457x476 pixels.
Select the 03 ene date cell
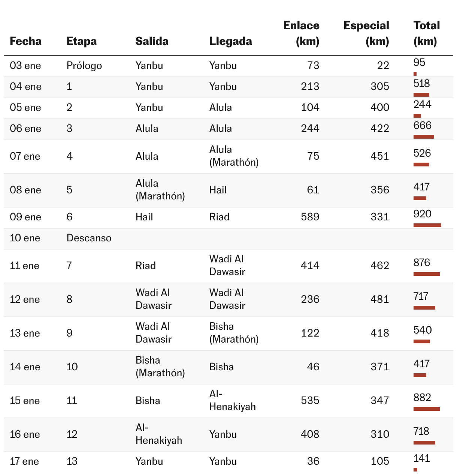pos(25,66)
